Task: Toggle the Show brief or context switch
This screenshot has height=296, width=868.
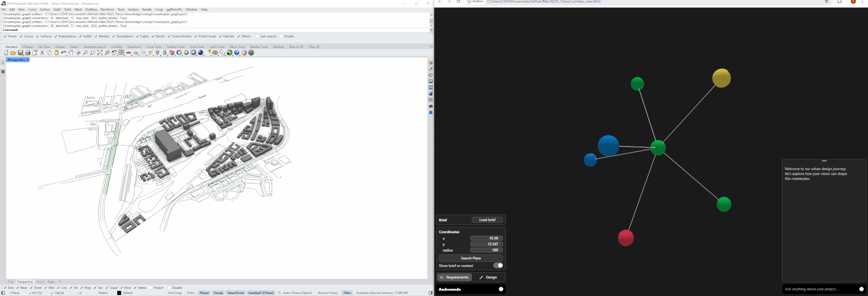Action: tap(498, 266)
